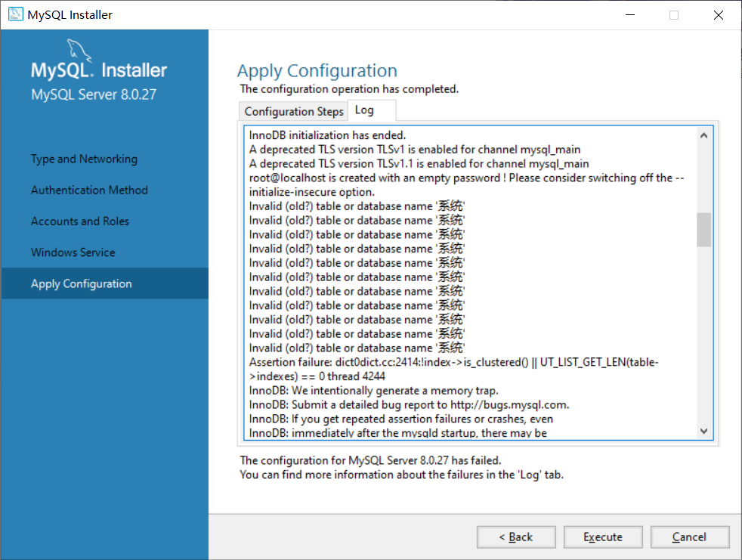Select the Apply Configuration step
The width and height of the screenshot is (742, 560).
(82, 283)
